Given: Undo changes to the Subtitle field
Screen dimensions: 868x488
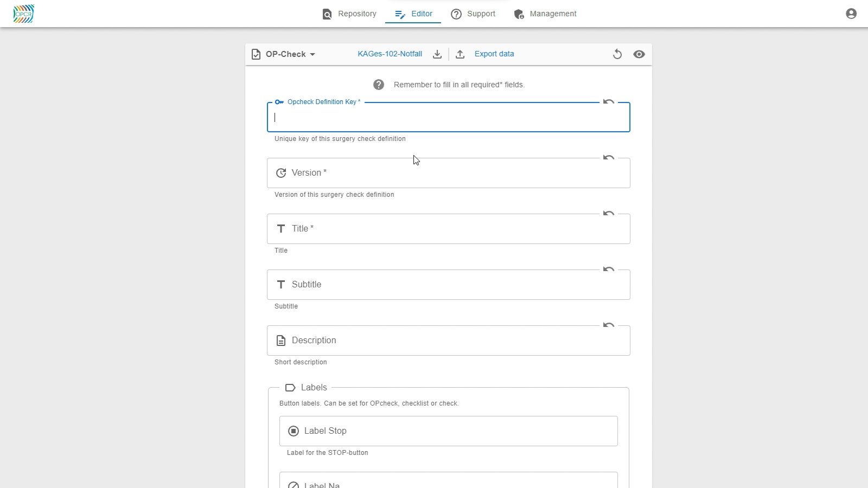Looking at the screenshot, I should (609, 269).
